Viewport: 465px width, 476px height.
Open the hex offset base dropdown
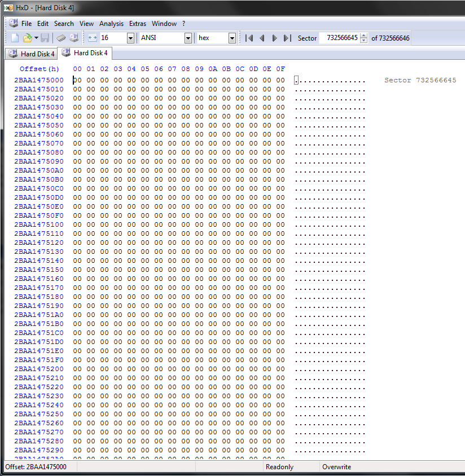tap(232, 38)
